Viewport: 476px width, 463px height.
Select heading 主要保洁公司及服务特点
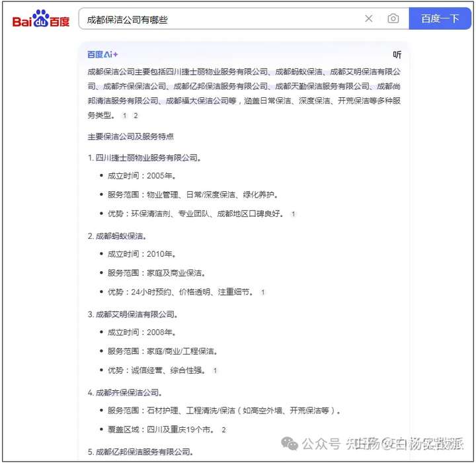coord(130,137)
